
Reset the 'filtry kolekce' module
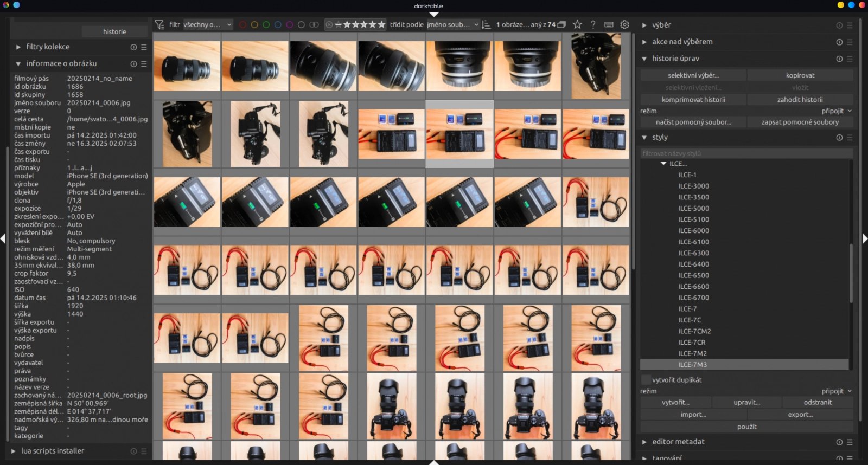coord(133,47)
